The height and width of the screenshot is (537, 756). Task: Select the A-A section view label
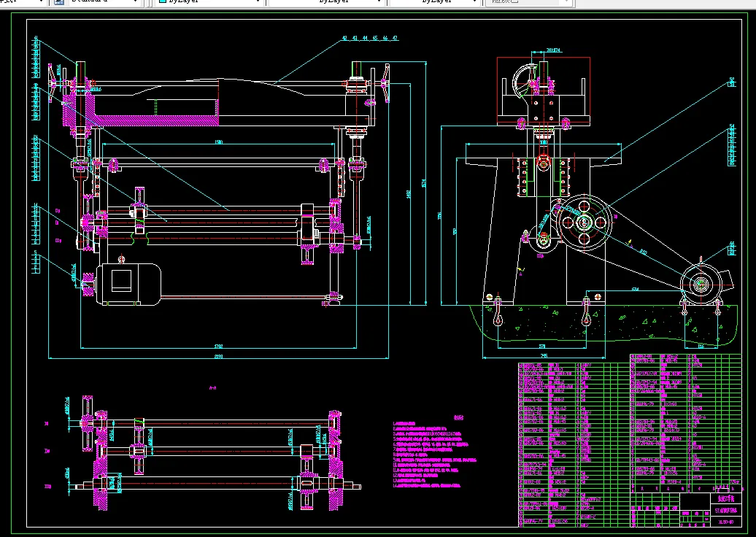point(212,387)
